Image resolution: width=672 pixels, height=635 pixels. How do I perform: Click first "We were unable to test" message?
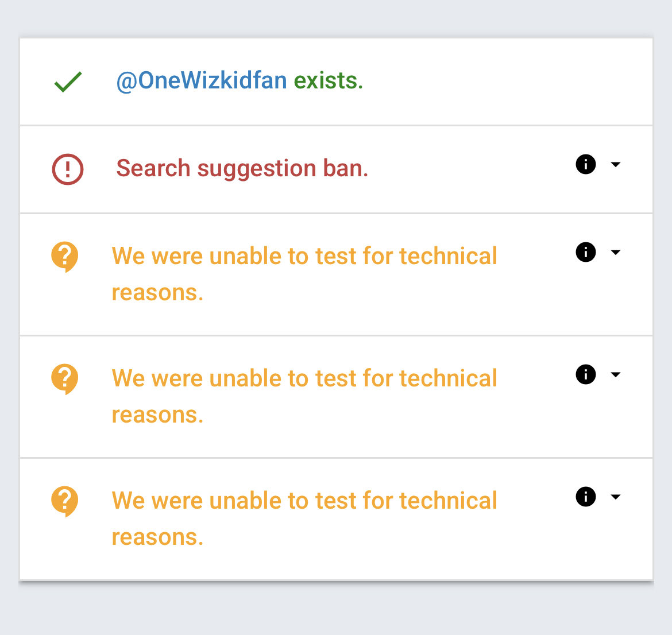[304, 257]
